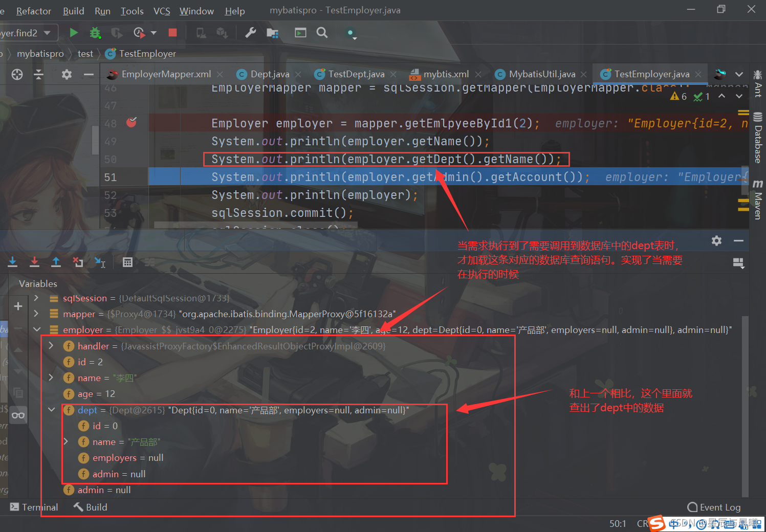Show hidden editor tabs dropdown
This screenshot has width=766, height=532.
point(739,74)
